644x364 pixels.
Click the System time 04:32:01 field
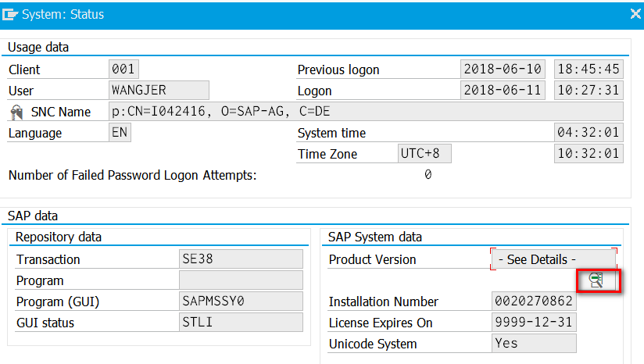click(x=589, y=133)
